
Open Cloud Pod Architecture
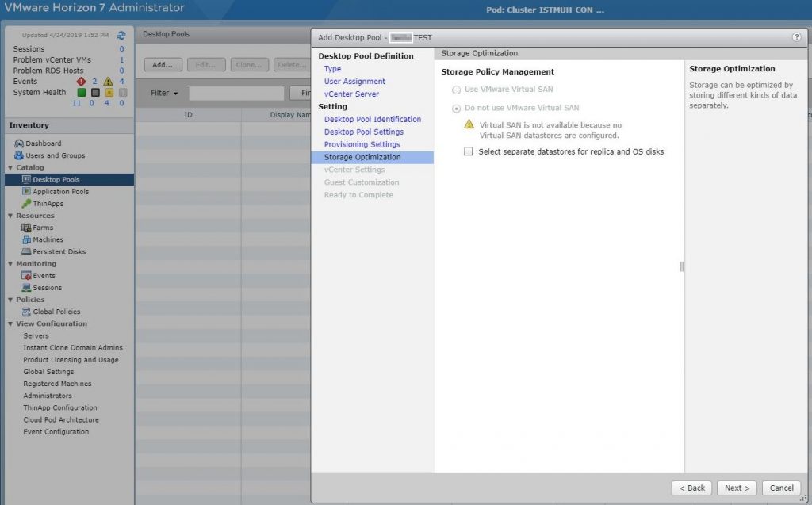point(61,419)
